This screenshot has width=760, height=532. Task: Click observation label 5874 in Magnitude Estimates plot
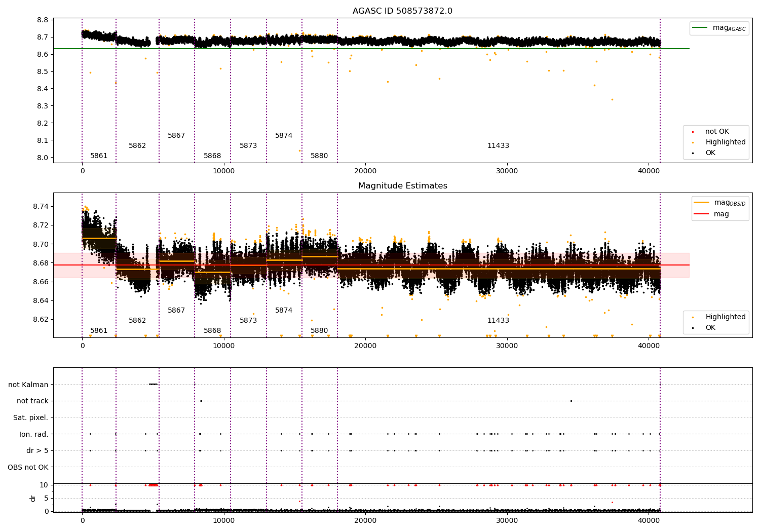click(284, 311)
